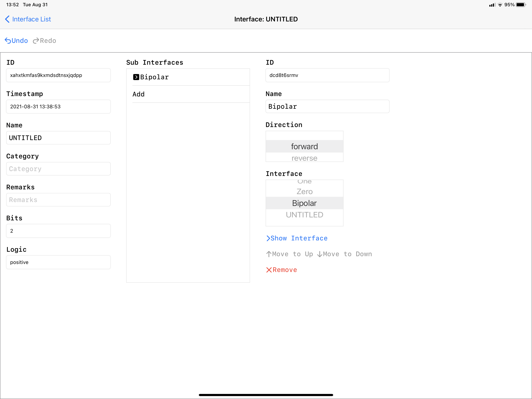The image size is (532, 399).
Task: Tap the home indicator bar
Action: (266, 395)
